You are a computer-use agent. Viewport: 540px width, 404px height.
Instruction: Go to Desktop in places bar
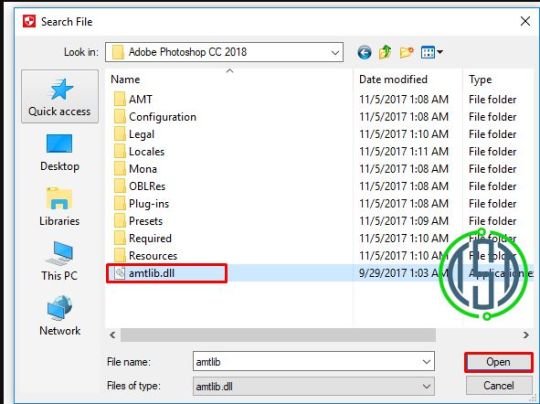[60, 152]
